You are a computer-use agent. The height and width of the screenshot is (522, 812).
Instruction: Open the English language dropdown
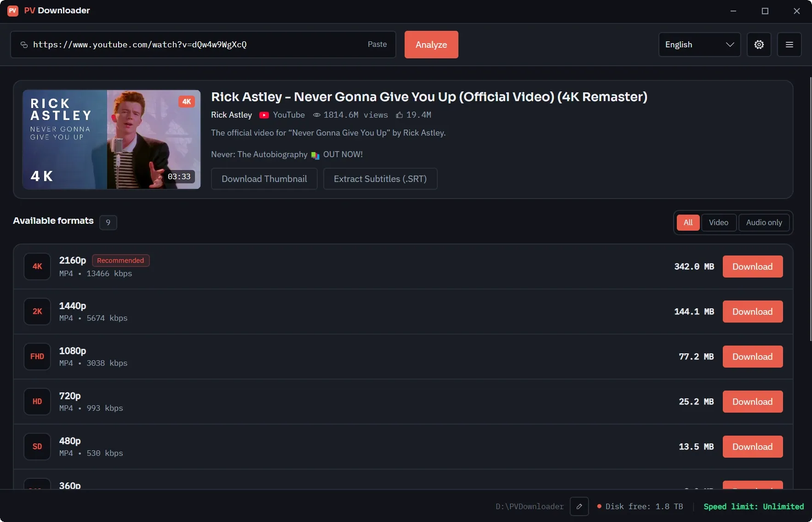[699, 45]
